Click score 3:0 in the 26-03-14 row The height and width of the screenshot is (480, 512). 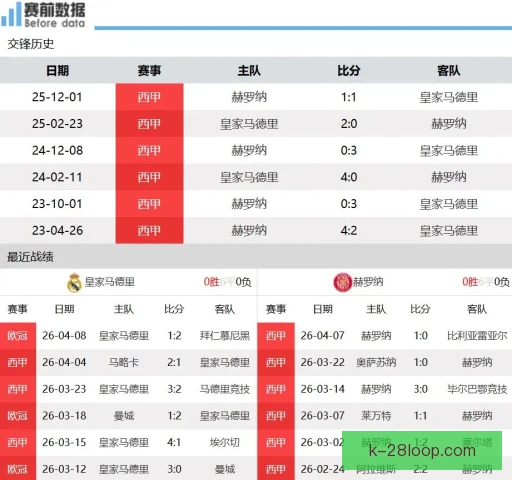[x=421, y=389]
